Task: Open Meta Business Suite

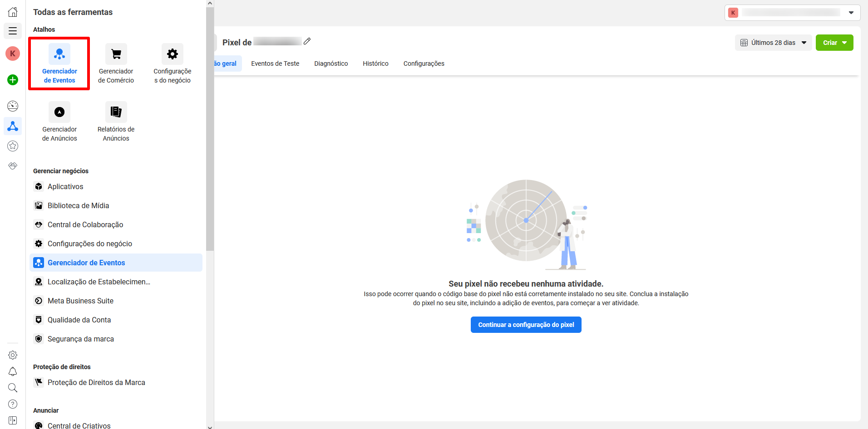Action: [116, 301]
